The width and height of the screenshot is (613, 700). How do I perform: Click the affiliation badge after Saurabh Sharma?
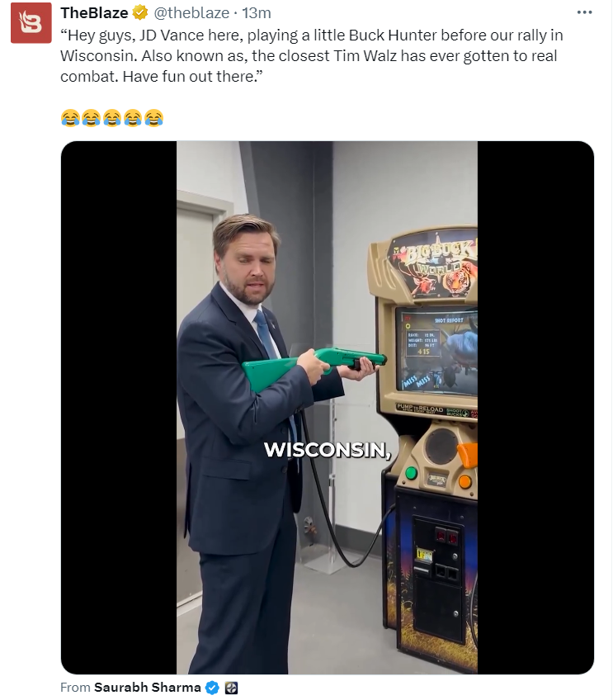point(230,688)
